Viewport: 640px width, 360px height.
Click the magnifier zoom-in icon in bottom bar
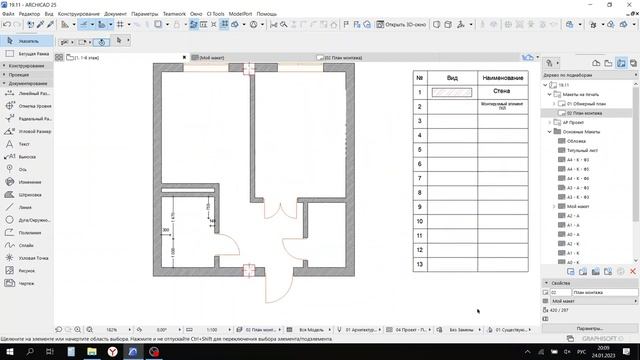(x=78, y=329)
